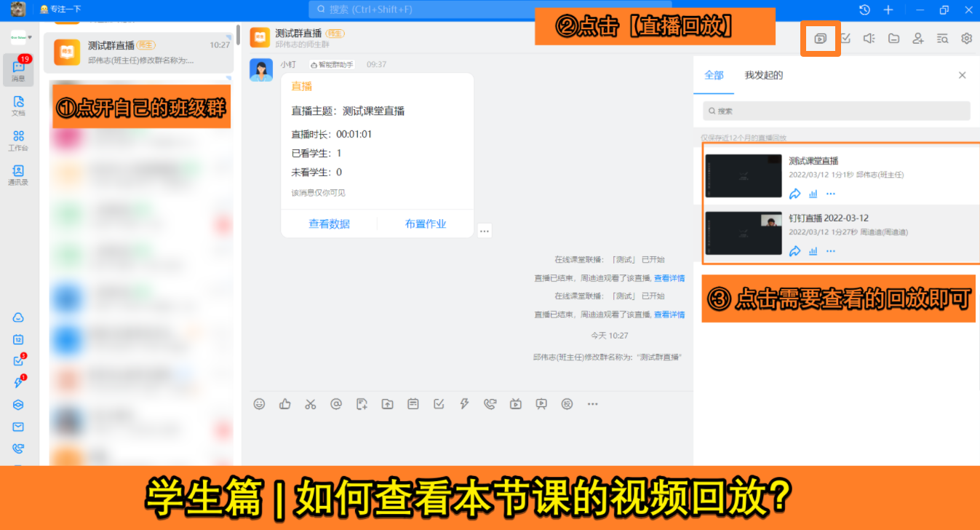Click the 测试群直播 group avatar in chat header
The image size is (980, 530).
(x=260, y=38)
